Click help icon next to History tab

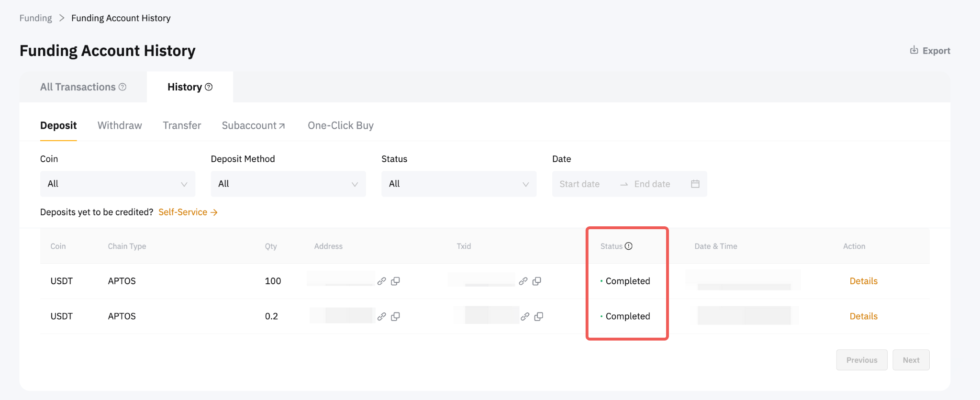coord(209,87)
